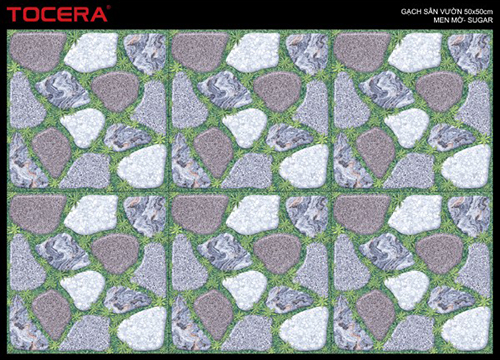The height and width of the screenshot is (360, 500).
Task: Open the lower-middle tile sample
Action: coord(250,272)
